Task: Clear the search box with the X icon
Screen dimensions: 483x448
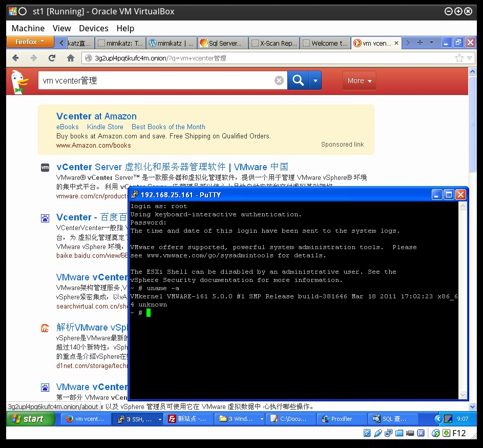Action: tap(279, 80)
